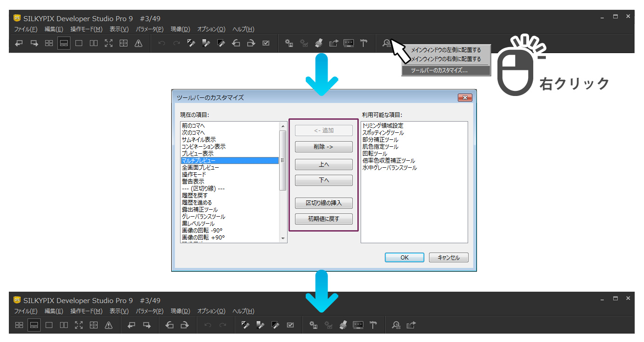Click scroll-down arrow of current items list
The height and width of the screenshot is (342, 644).
click(x=282, y=239)
